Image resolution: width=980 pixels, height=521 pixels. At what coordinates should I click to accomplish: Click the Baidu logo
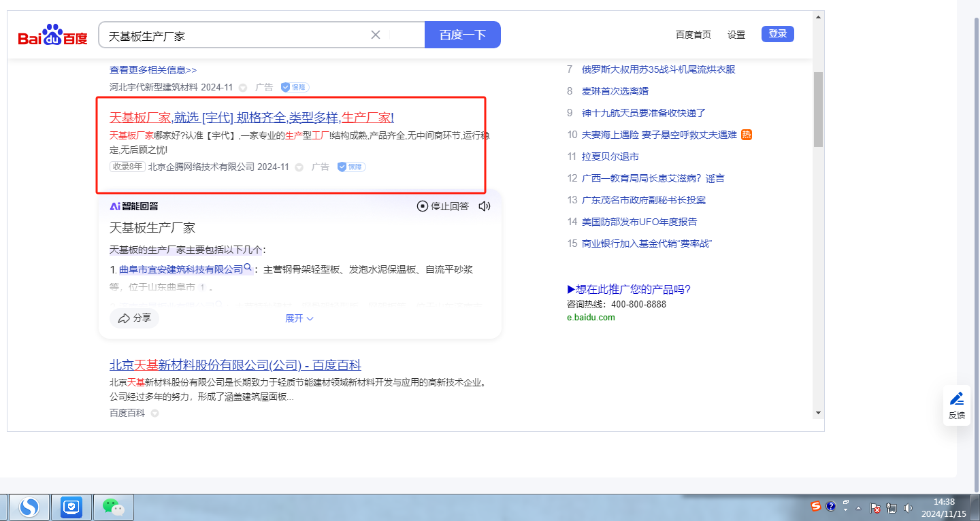coord(52,35)
